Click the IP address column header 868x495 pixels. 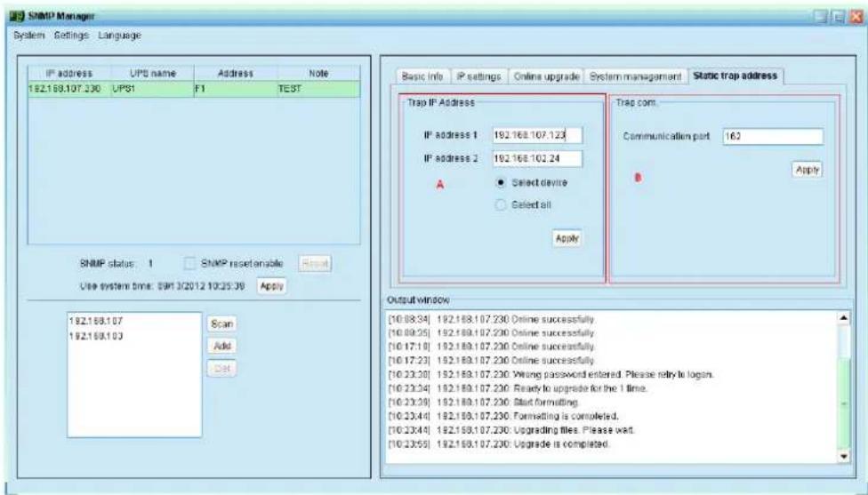(x=69, y=73)
